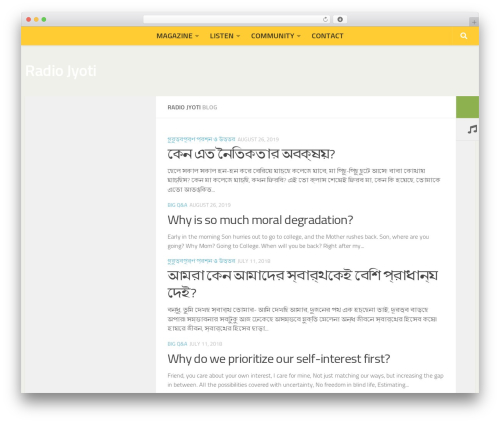
Task: Expand the Listen menu
Action: coord(225,36)
